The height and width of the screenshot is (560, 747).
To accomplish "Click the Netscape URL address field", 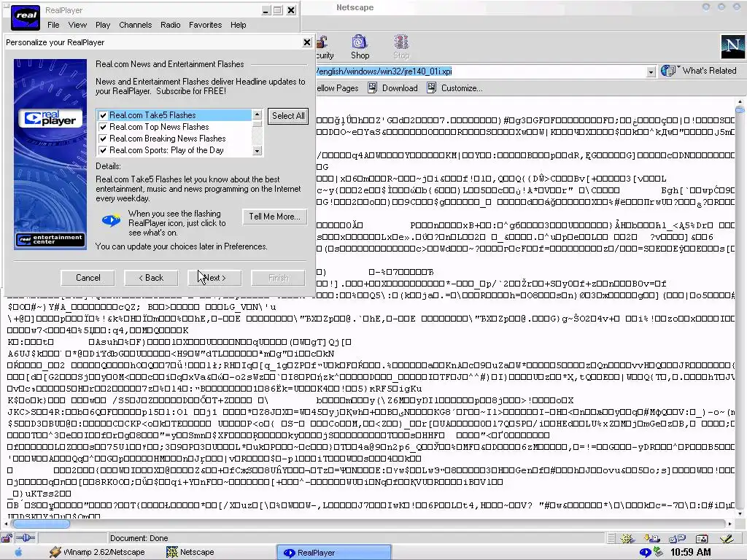I will click(480, 71).
